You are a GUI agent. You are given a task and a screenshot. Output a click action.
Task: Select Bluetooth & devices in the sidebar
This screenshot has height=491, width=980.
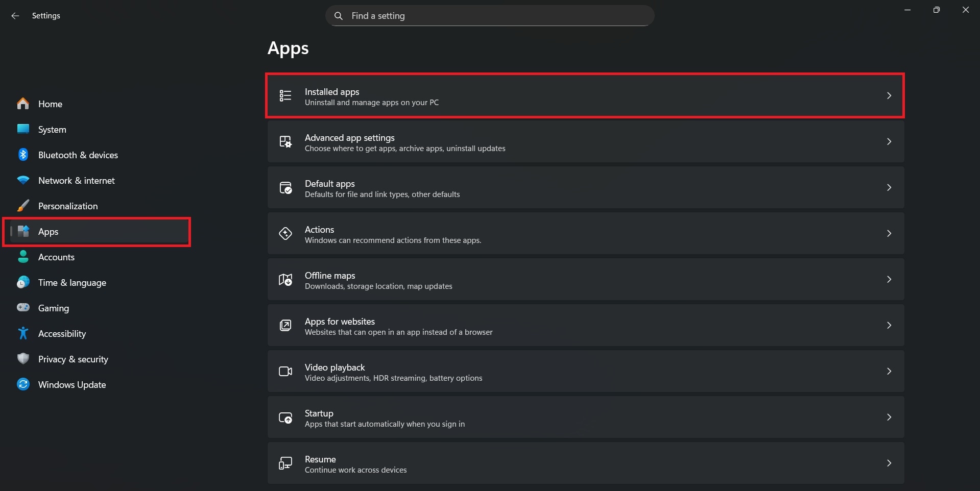point(78,155)
